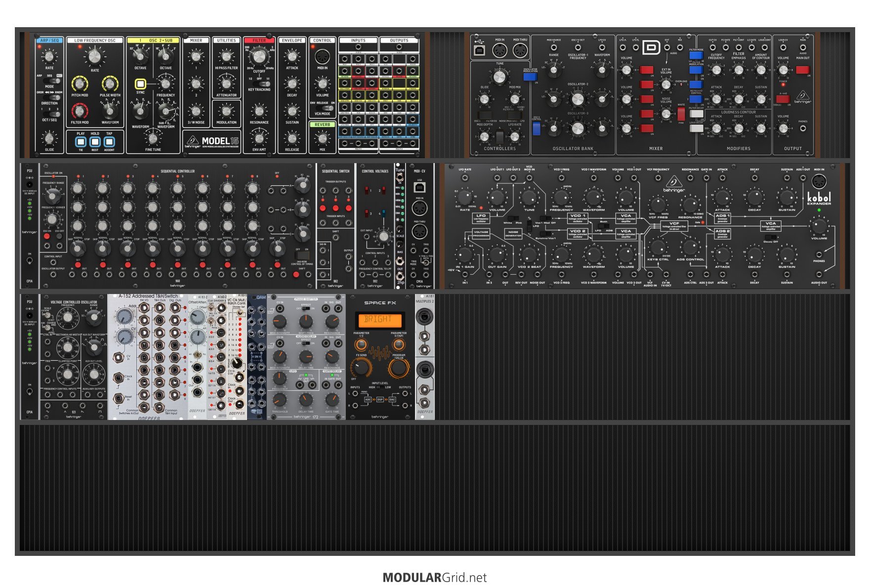The width and height of the screenshot is (870, 588).
Task: Click the Behringer logo on Kobol Expander
Action: 673,184
